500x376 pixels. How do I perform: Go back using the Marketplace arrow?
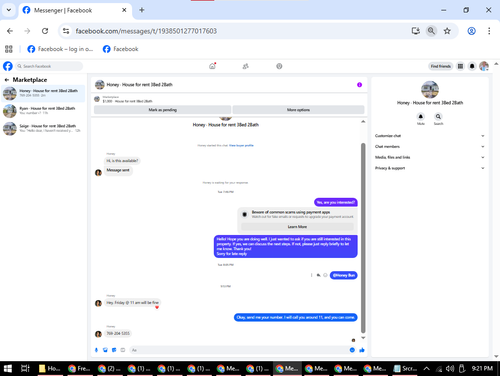click(6, 80)
